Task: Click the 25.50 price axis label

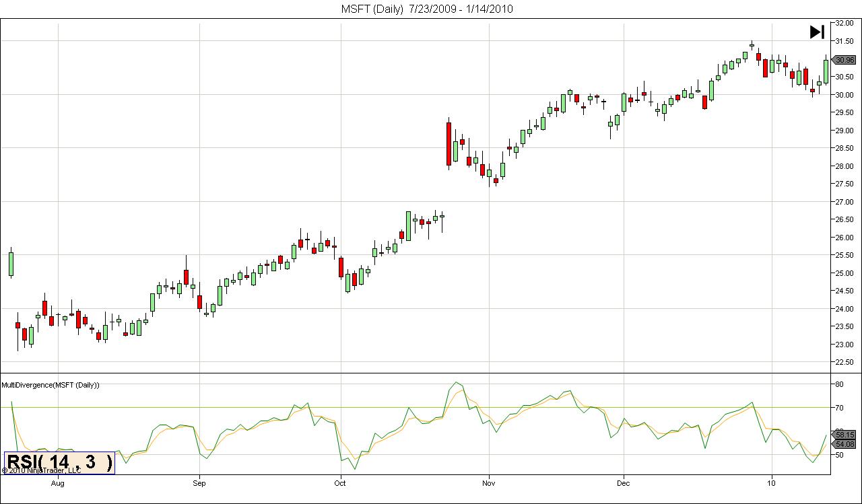Action: 844,255
